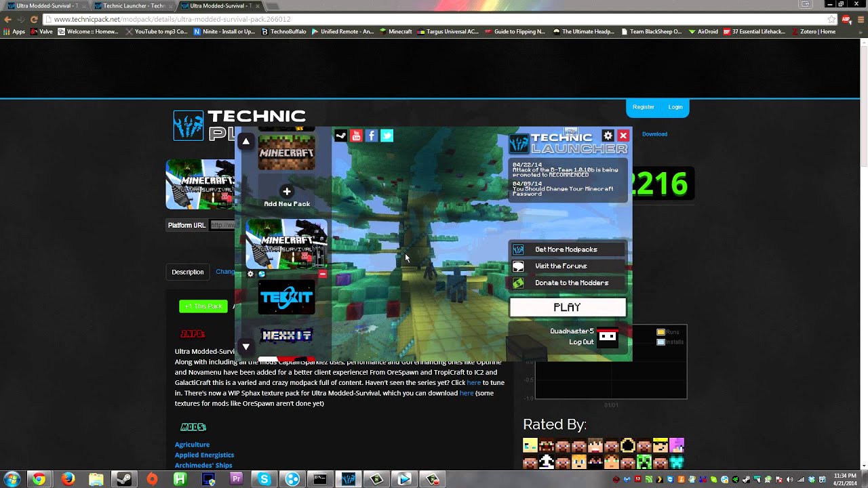
Task: Click the PLAY button
Action: (568, 308)
